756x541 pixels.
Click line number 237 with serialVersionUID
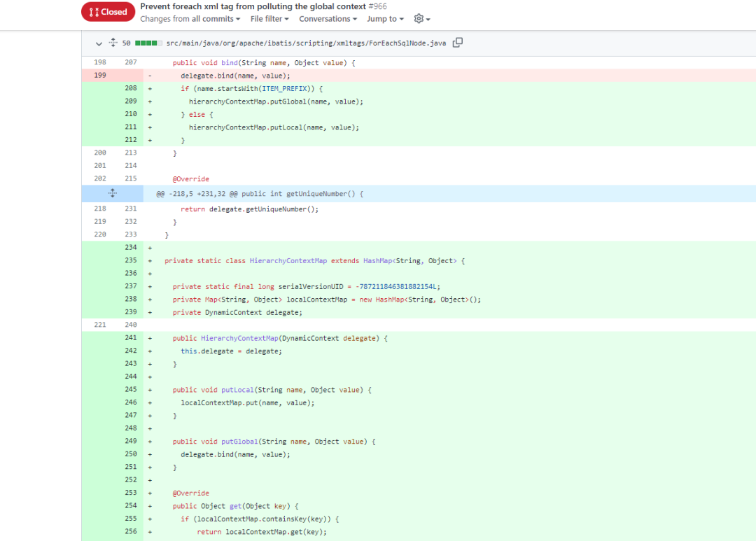[x=131, y=286]
